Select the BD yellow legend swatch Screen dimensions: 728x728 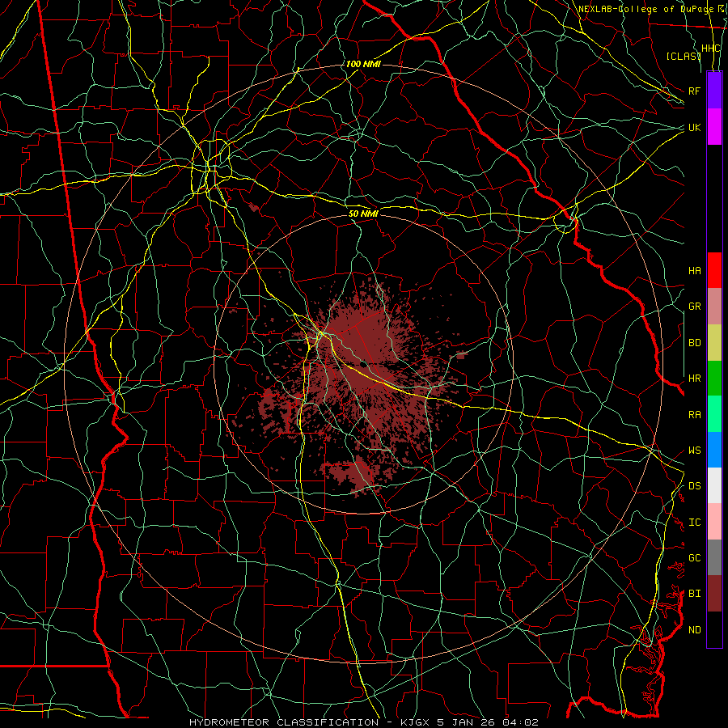pos(714,342)
